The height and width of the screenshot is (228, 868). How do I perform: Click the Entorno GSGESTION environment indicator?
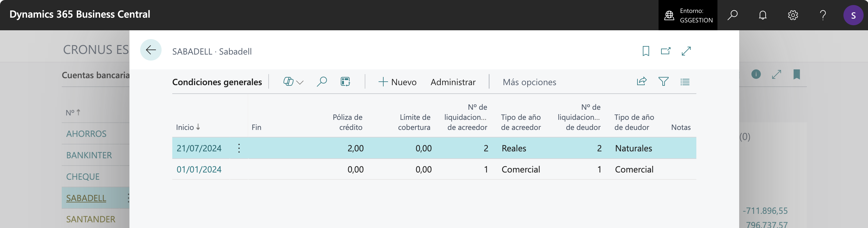[x=688, y=15]
